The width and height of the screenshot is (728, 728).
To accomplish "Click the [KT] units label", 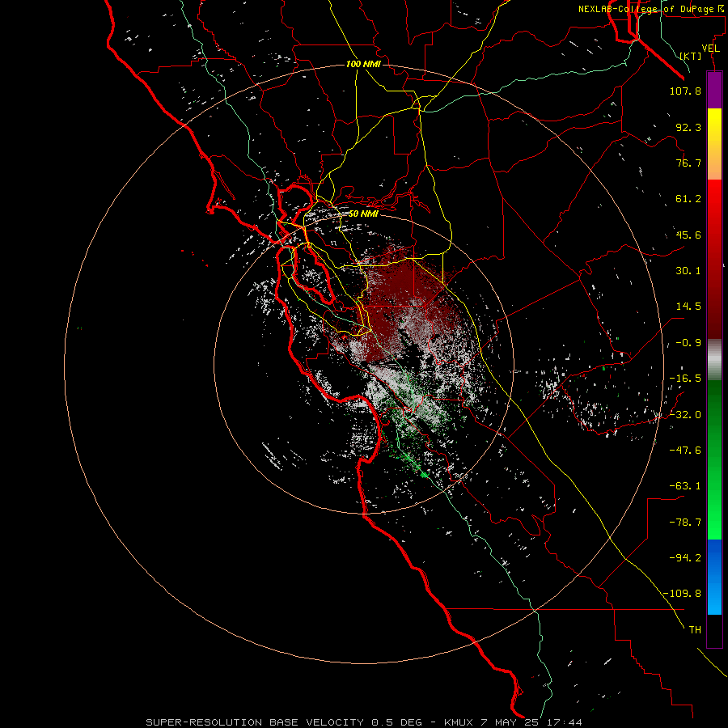I will [691, 56].
